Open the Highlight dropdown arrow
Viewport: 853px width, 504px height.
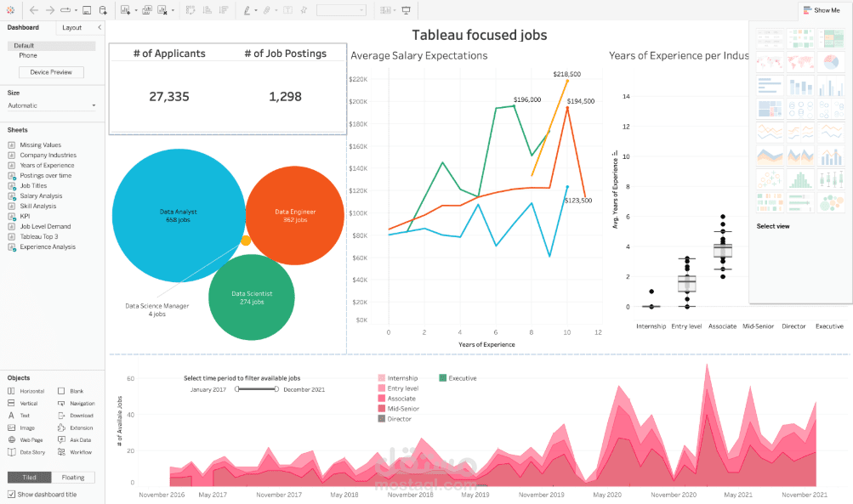[256, 10]
